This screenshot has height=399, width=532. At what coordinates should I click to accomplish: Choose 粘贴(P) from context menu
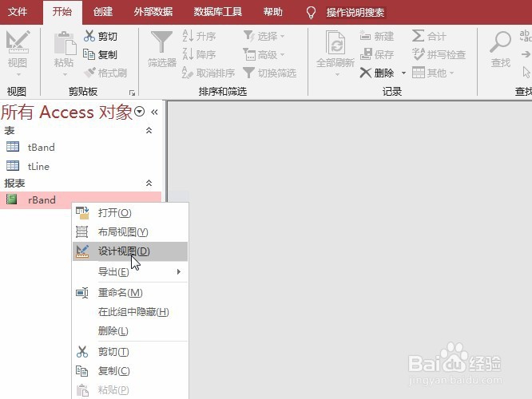[x=130, y=390]
